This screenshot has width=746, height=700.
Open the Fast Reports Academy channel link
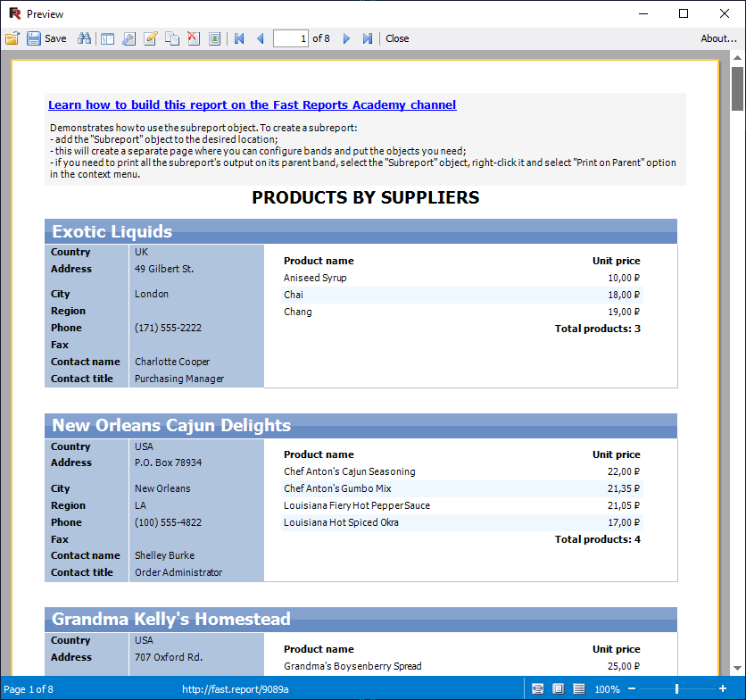click(x=253, y=104)
